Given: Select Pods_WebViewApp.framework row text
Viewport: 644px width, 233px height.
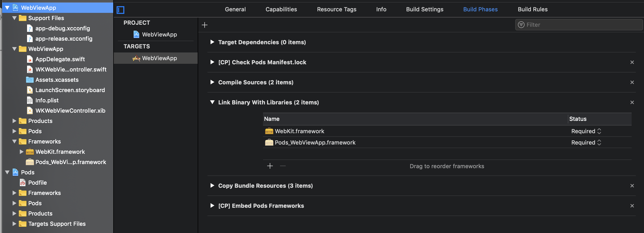Looking at the screenshot, I should point(315,142).
